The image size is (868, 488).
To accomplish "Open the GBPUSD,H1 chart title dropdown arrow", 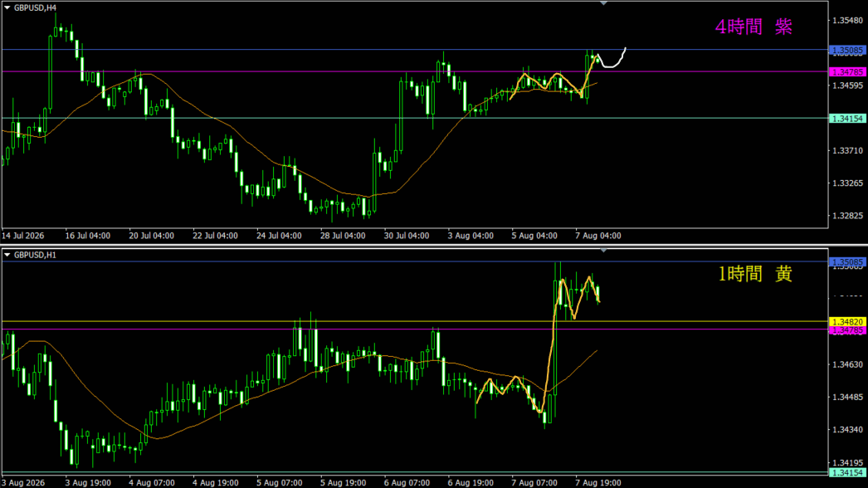I will pos(7,255).
